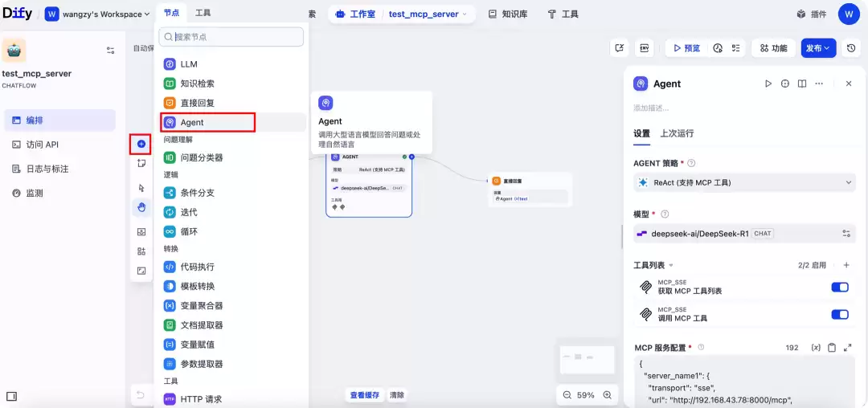Image resolution: width=868 pixels, height=408 pixels.
Task: Open the 59% zoom level menu
Action: 586,395
